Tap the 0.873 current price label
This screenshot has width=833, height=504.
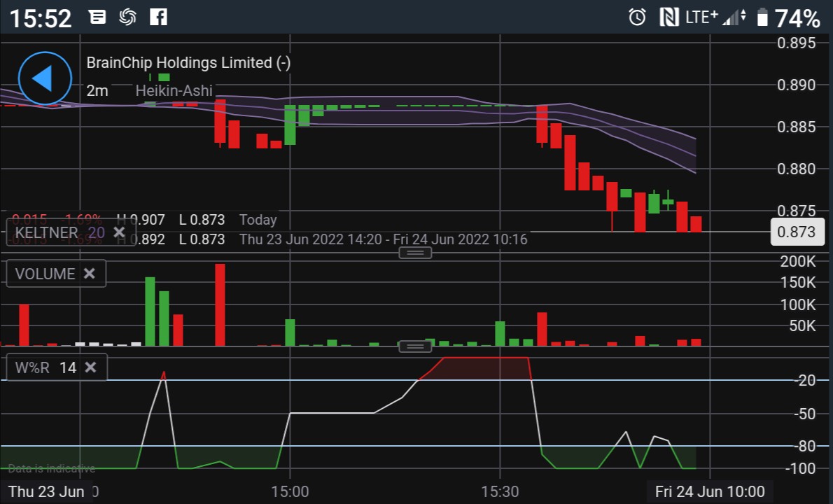coord(797,232)
